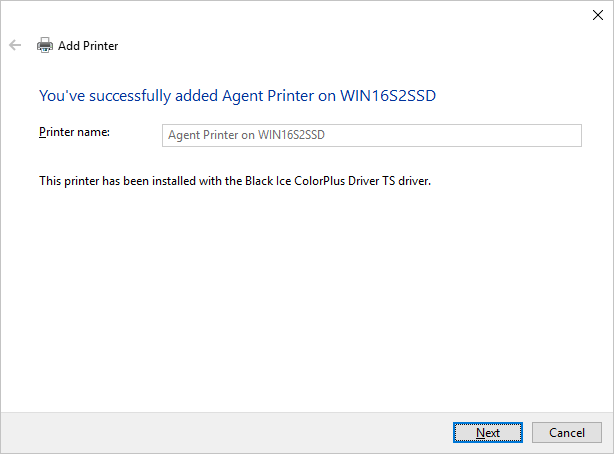This screenshot has height=454, width=614.
Task: Click the blank white area below driver message
Action: [x=300, y=300]
